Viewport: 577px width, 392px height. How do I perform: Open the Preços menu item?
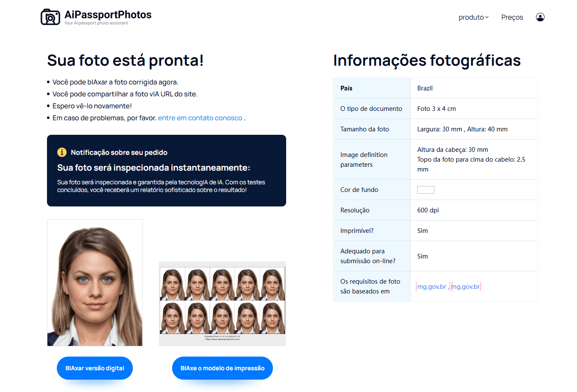pyautogui.click(x=512, y=17)
